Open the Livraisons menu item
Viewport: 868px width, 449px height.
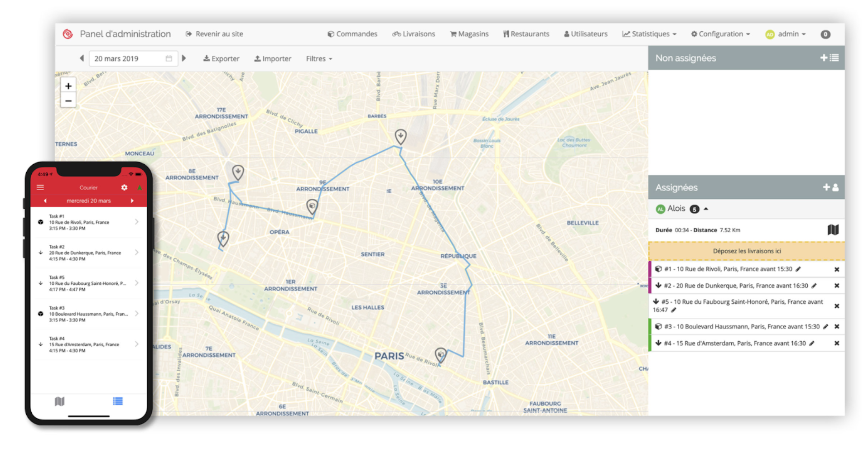click(414, 34)
